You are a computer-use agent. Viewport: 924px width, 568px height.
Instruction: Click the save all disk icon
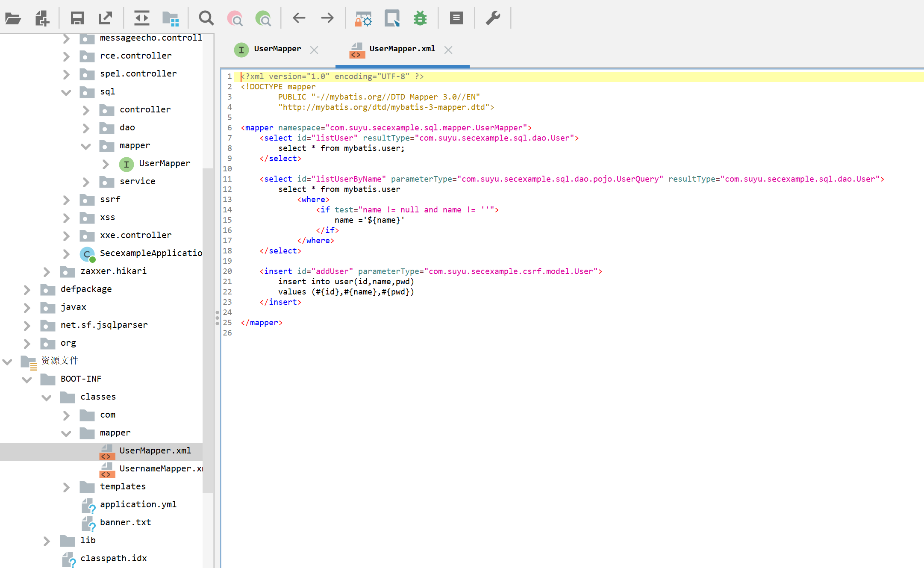77,18
